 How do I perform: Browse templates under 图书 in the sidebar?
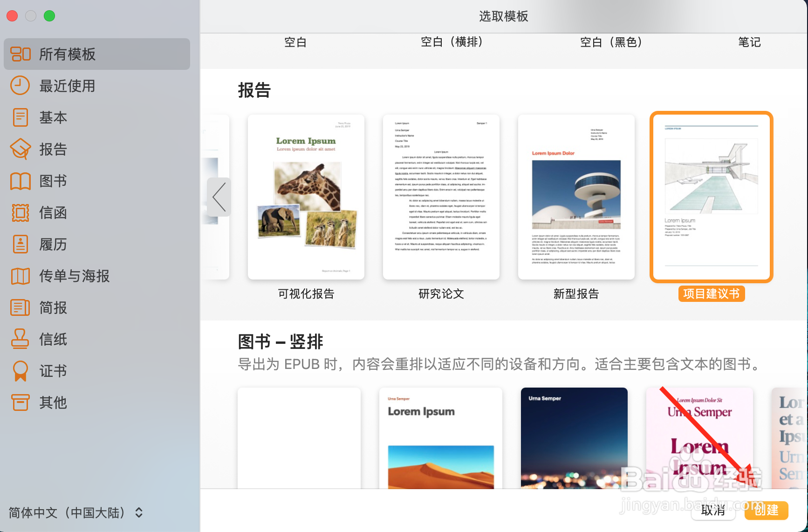pos(53,181)
